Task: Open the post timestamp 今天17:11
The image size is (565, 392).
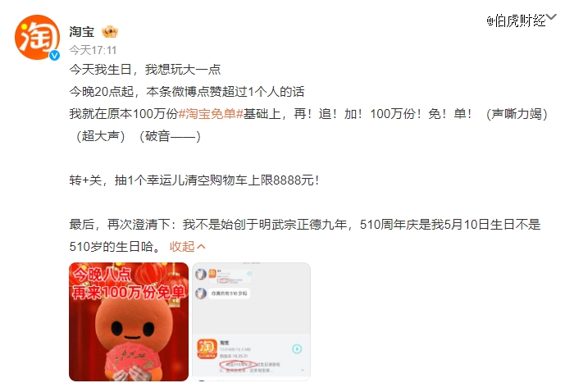Action: coord(93,50)
